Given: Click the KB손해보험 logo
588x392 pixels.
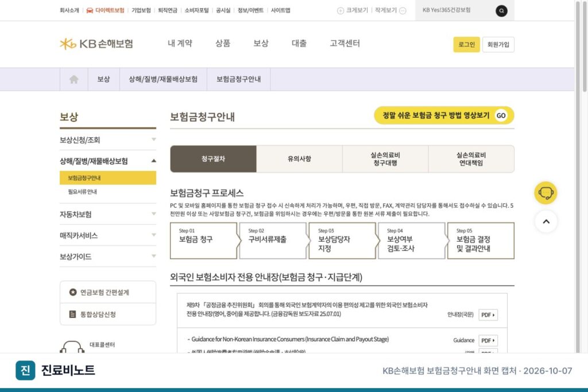Looking at the screenshot, I should tap(96, 44).
